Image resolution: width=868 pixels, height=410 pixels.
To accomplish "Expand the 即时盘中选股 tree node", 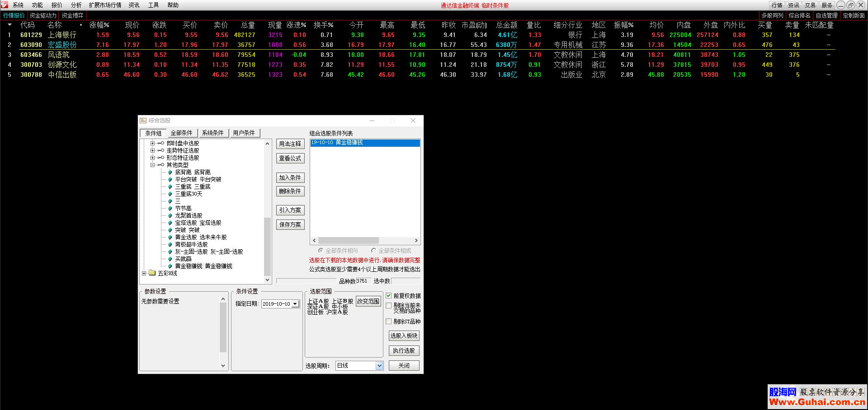I will coord(152,144).
